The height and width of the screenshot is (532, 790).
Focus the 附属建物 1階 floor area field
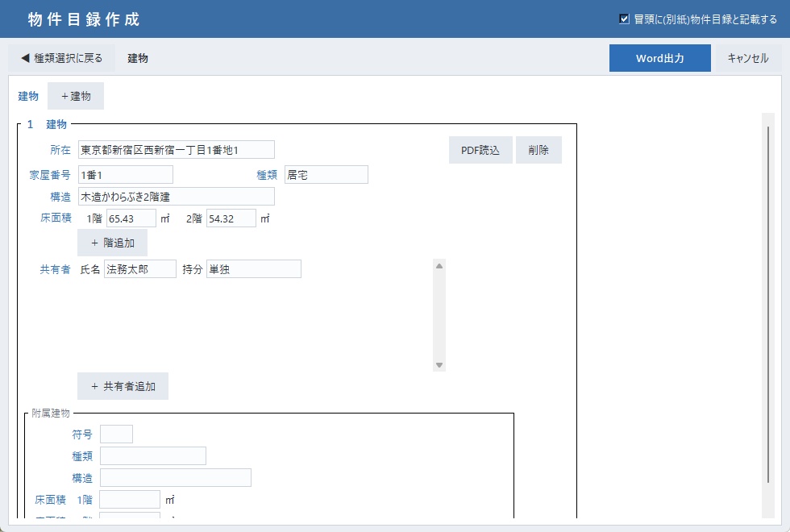click(130, 499)
